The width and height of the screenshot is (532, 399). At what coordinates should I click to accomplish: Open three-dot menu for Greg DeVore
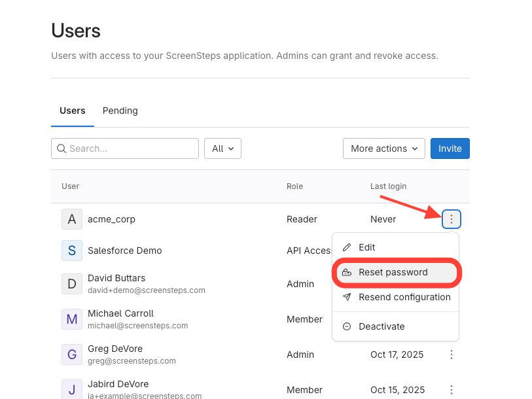pyautogui.click(x=452, y=355)
